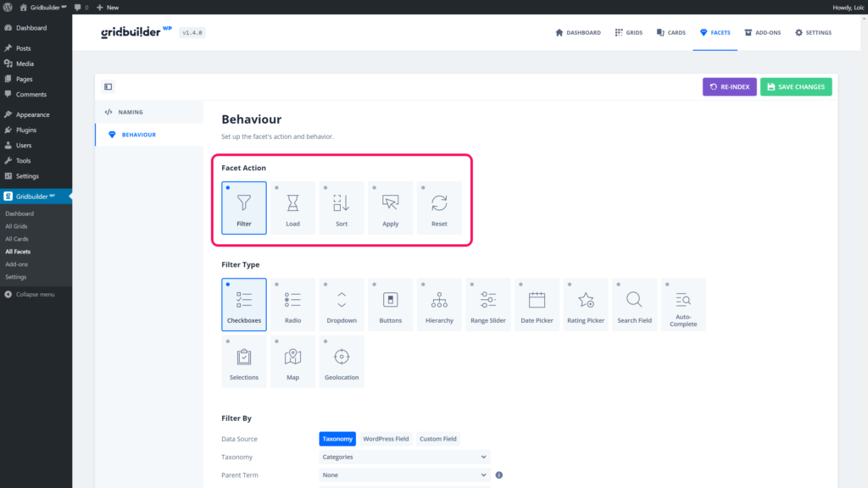Click the Gridbuilder site name in admin bar
868x488 pixels.
(x=43, y=7)
